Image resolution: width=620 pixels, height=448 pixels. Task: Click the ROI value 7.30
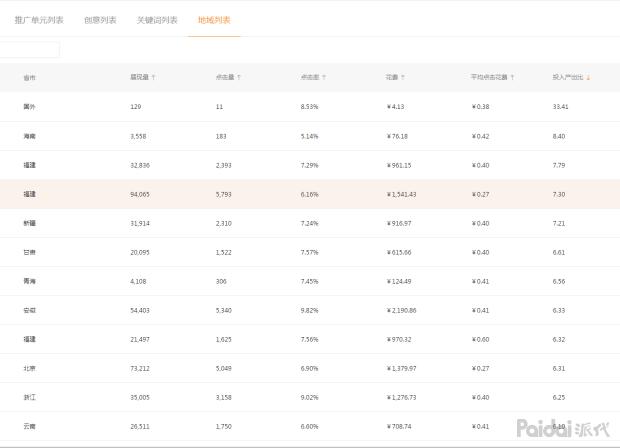(x=559, y=195)
